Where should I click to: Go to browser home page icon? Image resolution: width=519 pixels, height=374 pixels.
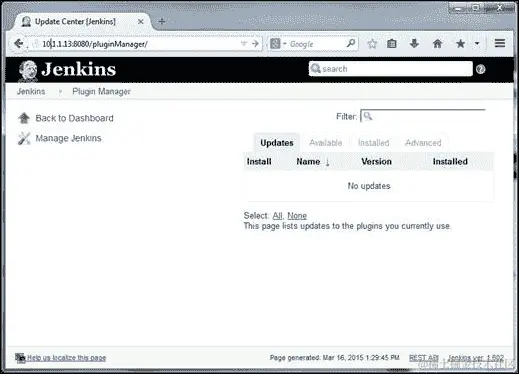coord(437,43)
